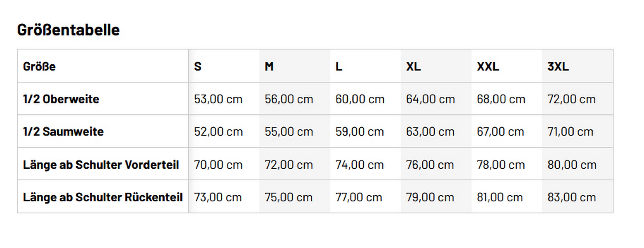The height and width of the screenshot is (248, 644).
Task: Click the Größentabelle heading
Action: (x=68, y=30)
